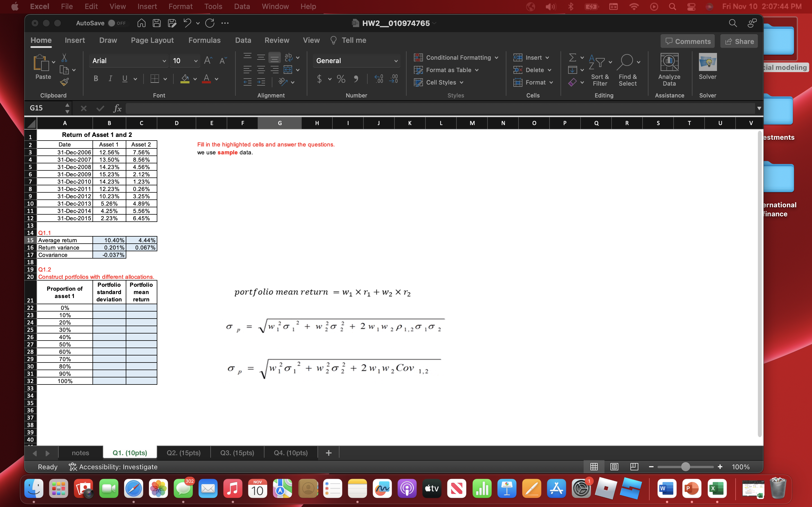Open the Formulas ribbon tab
Viewport: 812px width, 507px height.
204,40
